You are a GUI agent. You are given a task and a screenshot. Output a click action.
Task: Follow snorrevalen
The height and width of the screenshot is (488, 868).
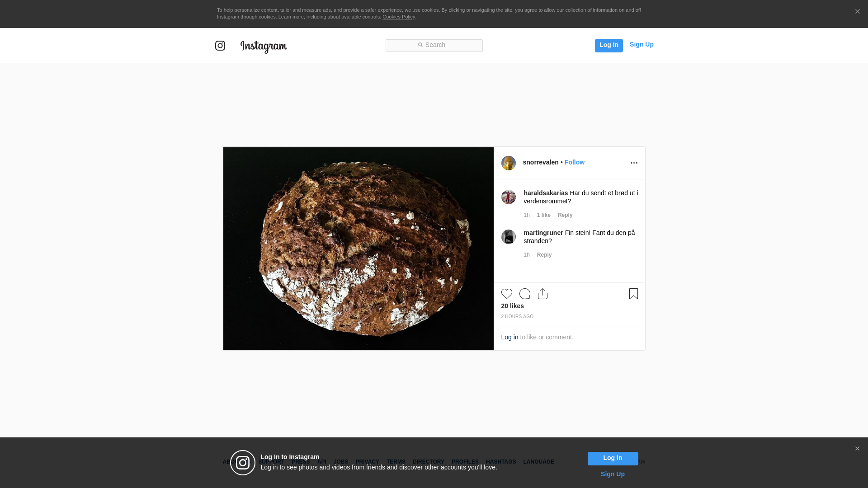(575, 162)
